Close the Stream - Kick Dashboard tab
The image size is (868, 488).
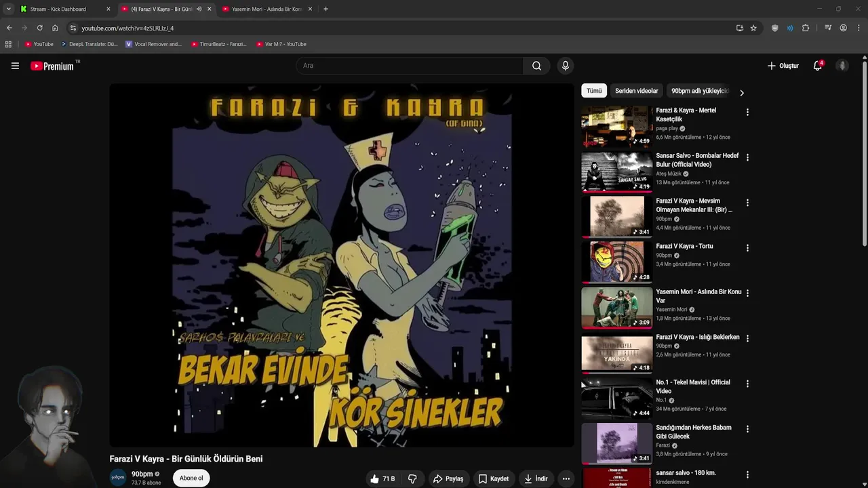coord(108,9)
